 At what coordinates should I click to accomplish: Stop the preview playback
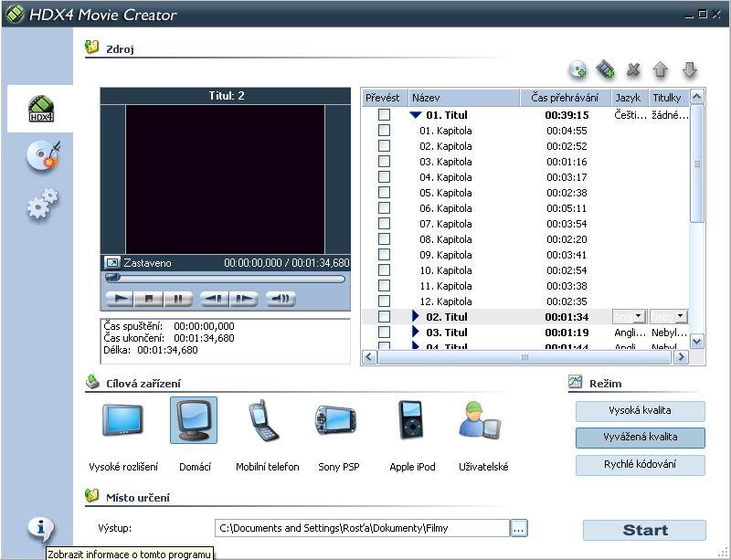149,299
